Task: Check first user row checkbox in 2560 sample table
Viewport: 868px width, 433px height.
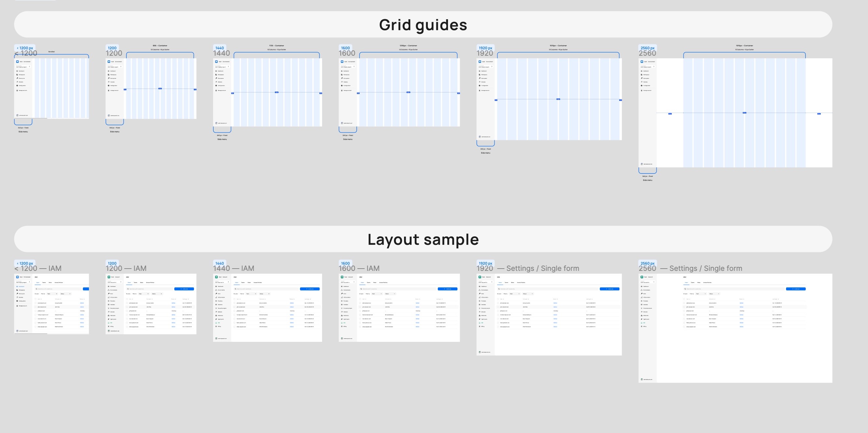Action: pos(684,303)
